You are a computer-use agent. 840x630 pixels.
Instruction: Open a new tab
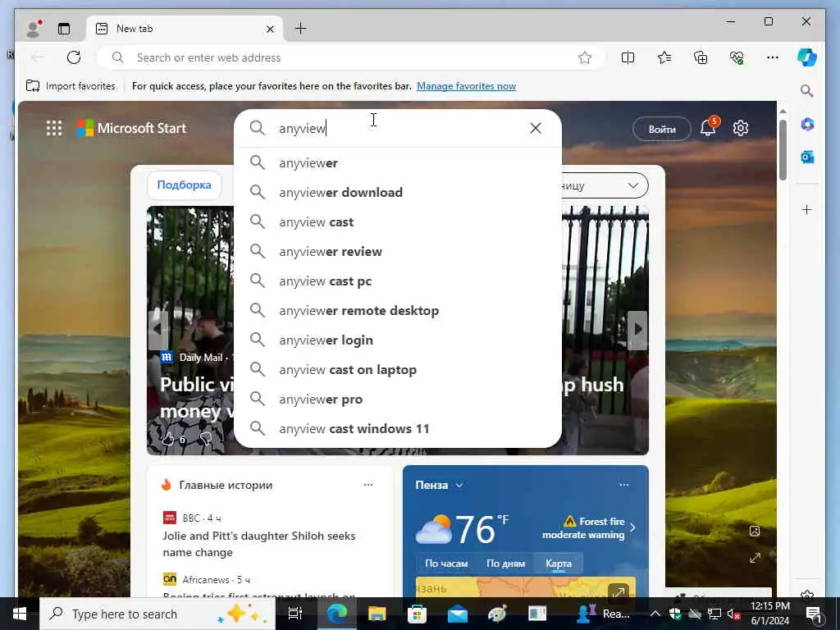(301, 29)
